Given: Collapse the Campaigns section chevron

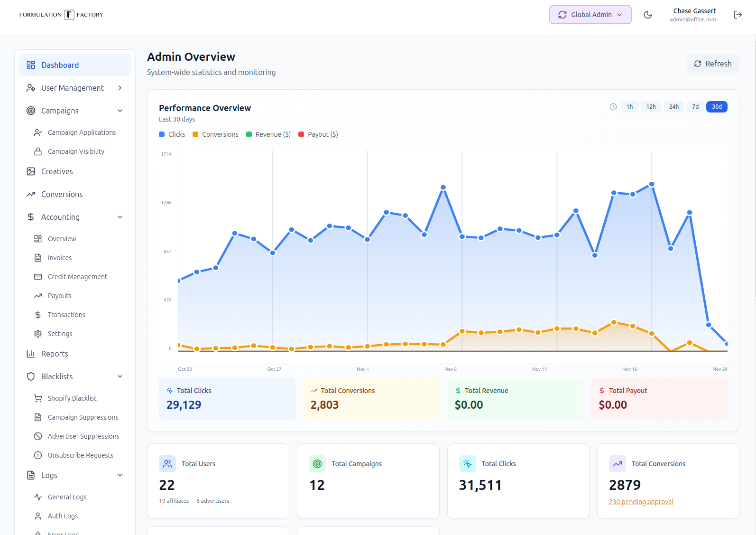Looking at the screenshot, I should click(120, 111).
